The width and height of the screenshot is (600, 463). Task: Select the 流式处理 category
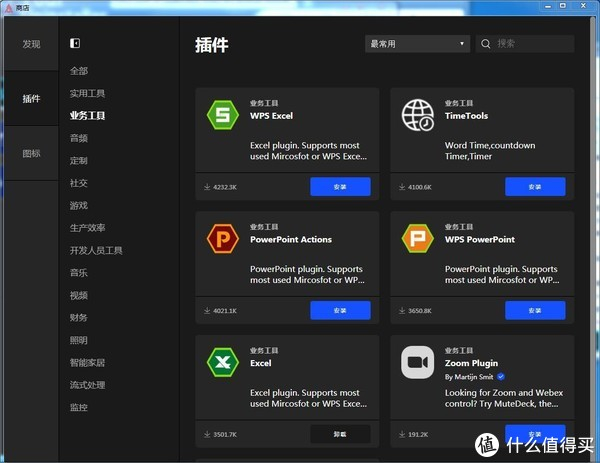[x=87, y=385]
